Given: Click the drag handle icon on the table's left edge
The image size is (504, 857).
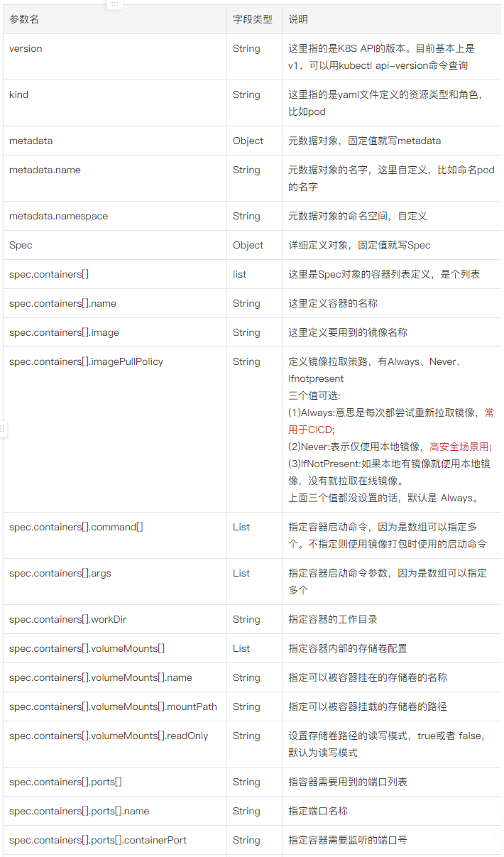Looking at the screenshot, I should (3, 429).
